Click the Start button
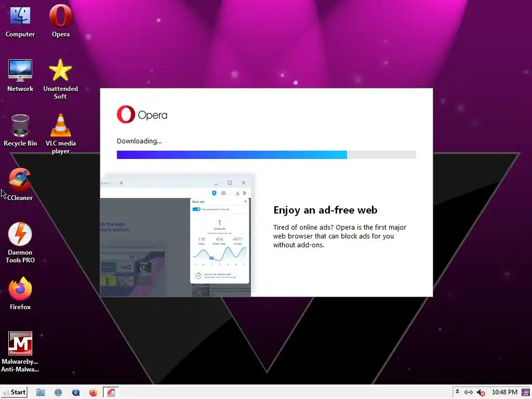The image size is (532, 399). click(x=14, y=392)
